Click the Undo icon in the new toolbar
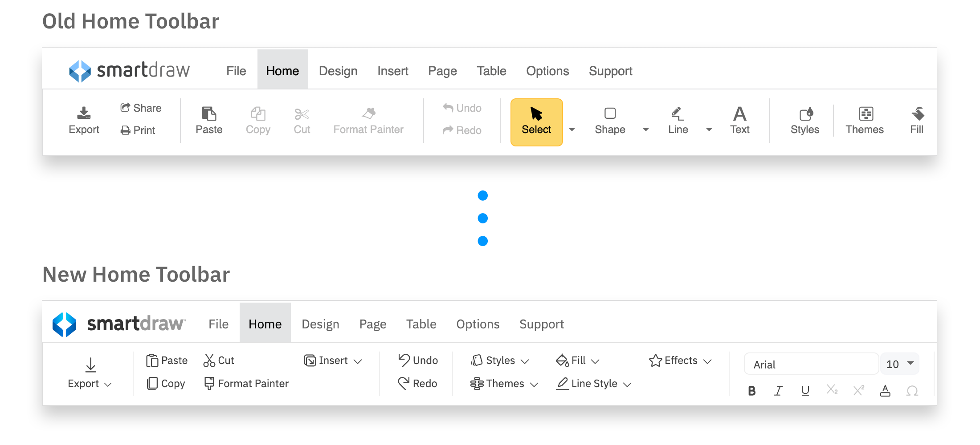The image size is (980, 445). [x=404, y=360]
